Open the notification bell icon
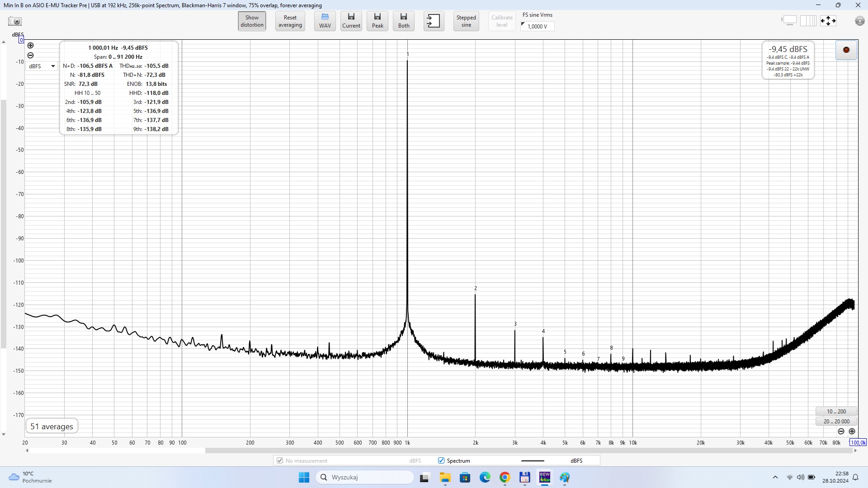 point(855,477)
